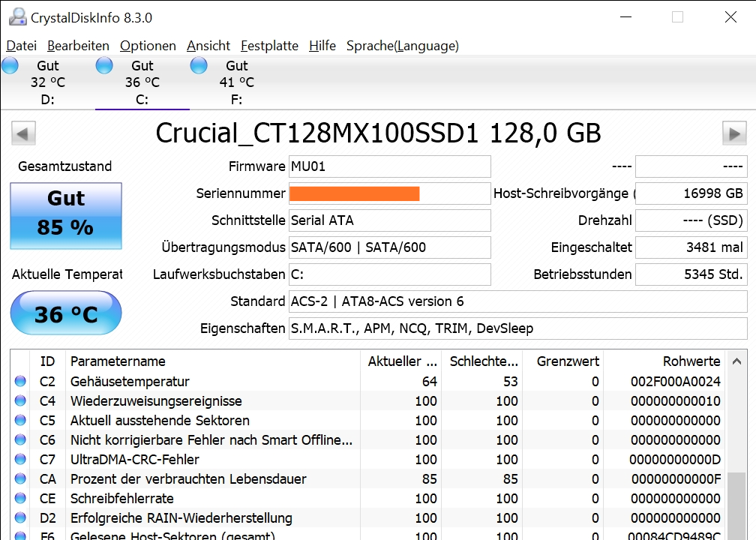Click the SMART list scrollbar thumb
The image size is (756, 540).
pyautogui.click(x=736, y=505)
